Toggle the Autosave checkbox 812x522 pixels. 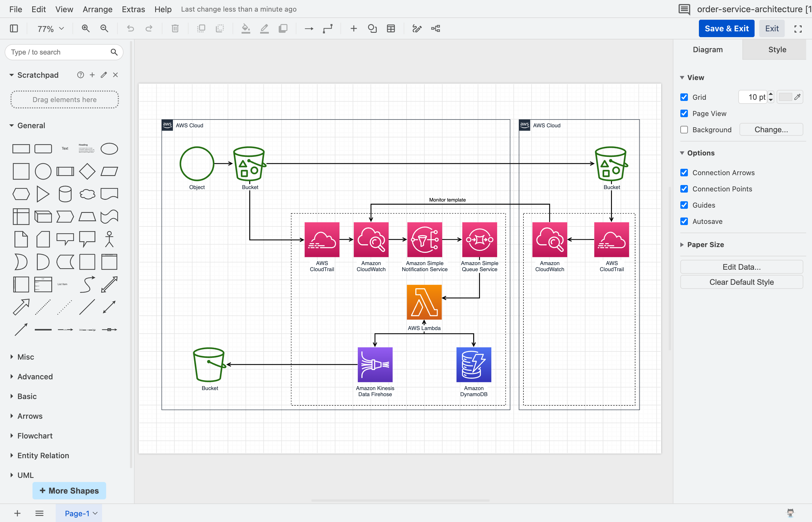click(684, 221)
